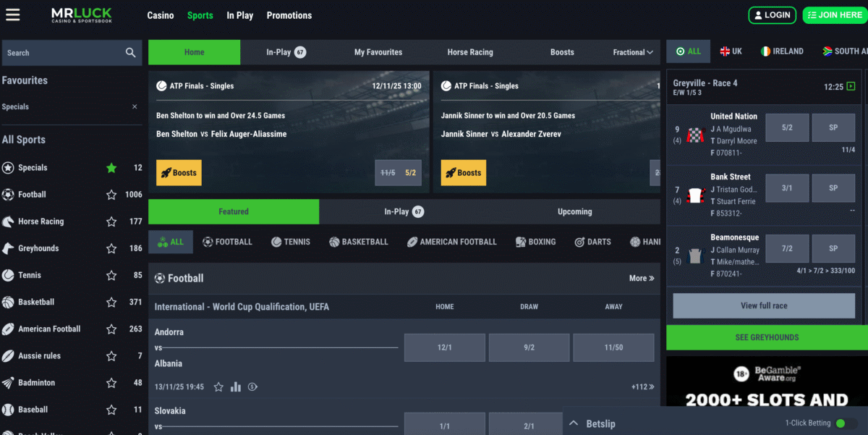Viewport: 868px width, 435px height.
Task: Expand +112 more markets for Andorra match
Action: click(642, 387)
